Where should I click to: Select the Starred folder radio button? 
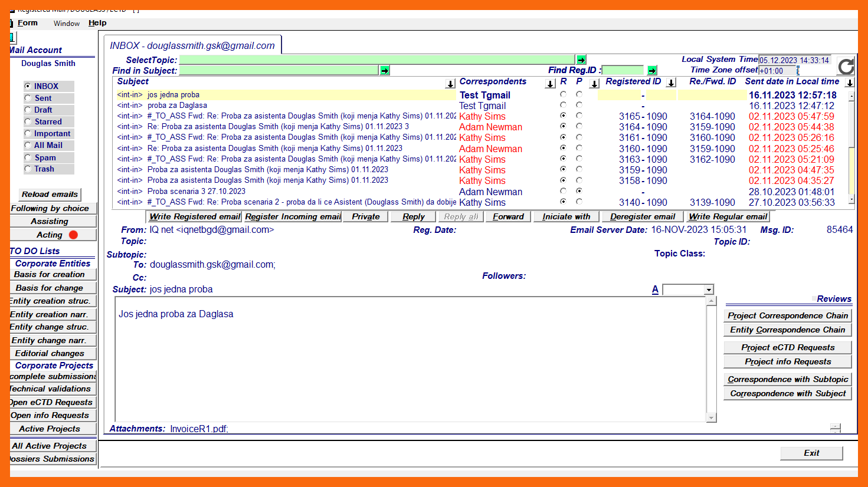tap(28, 121)
